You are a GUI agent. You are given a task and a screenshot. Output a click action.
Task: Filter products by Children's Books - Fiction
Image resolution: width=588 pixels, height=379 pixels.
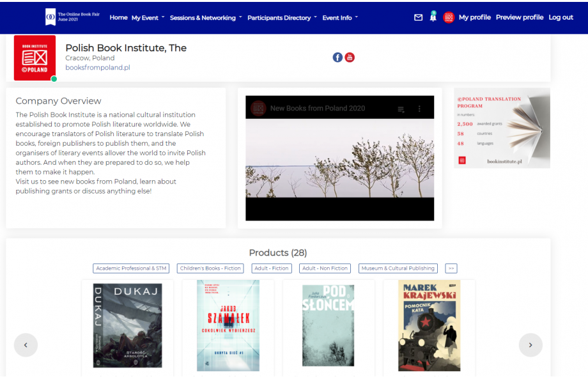pos(210,268)
